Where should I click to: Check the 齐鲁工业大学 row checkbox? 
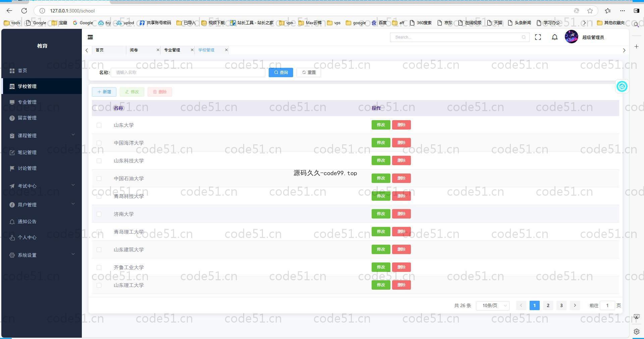click(x=99, y=268)
